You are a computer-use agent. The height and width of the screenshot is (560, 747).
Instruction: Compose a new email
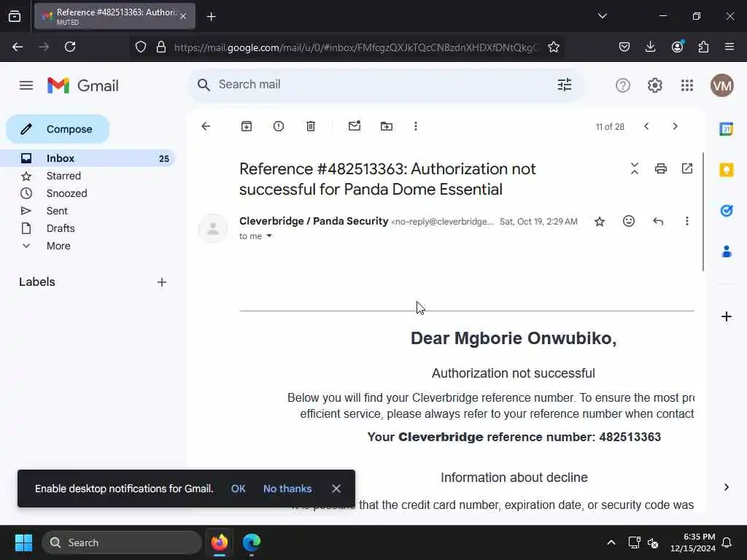coord(58,129)
